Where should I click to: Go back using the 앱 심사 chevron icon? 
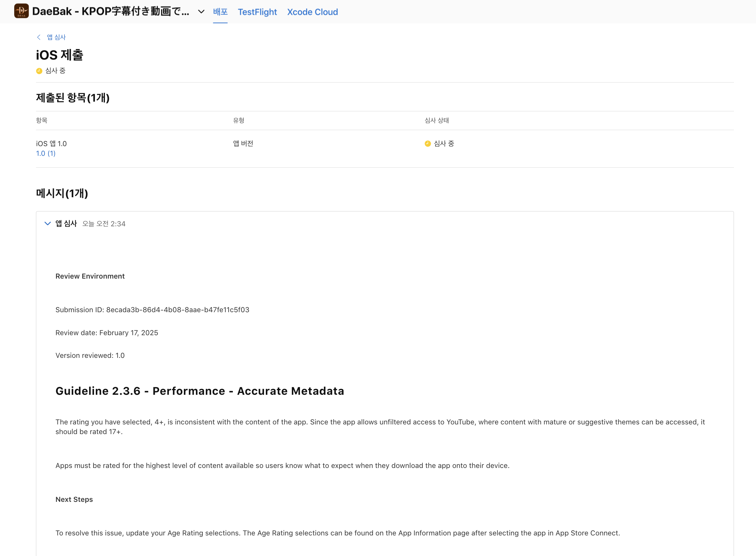pos(39,37)
